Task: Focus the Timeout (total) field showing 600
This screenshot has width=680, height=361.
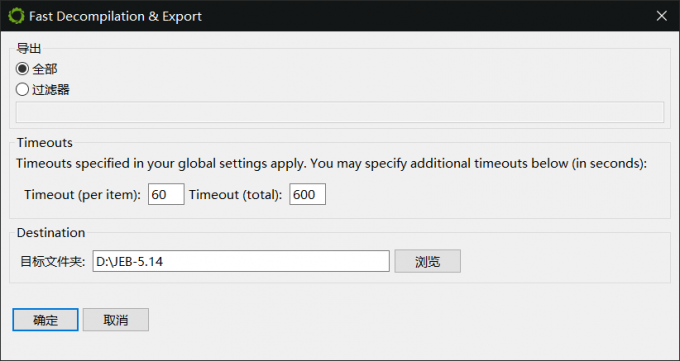Action: click(307, 194)
